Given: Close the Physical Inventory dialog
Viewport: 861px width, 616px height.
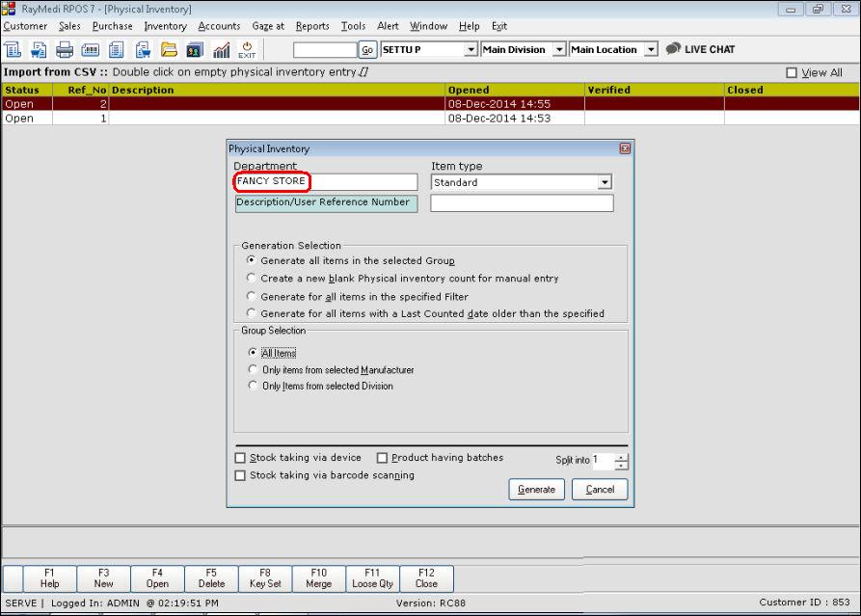Looking at the screenshot, I should click(625, 148).
